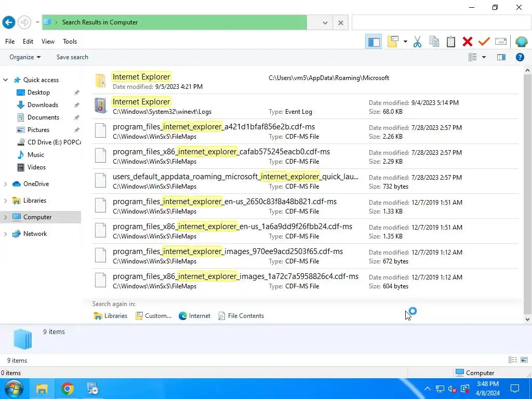
Task: Click the muted volume tray icon
Action: point(452,389)
